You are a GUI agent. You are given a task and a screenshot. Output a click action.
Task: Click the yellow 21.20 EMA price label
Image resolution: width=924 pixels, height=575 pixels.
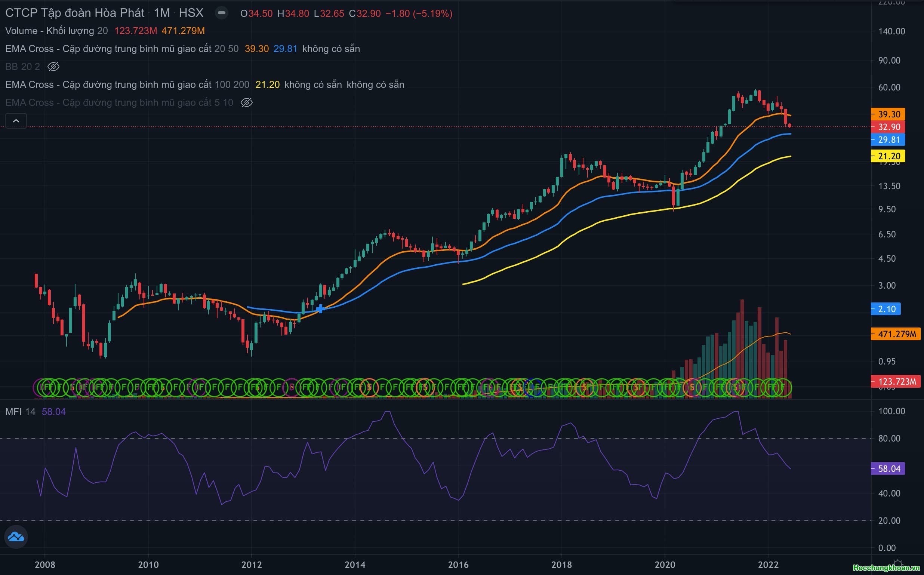pyautogui.click(x=888, y=156)
